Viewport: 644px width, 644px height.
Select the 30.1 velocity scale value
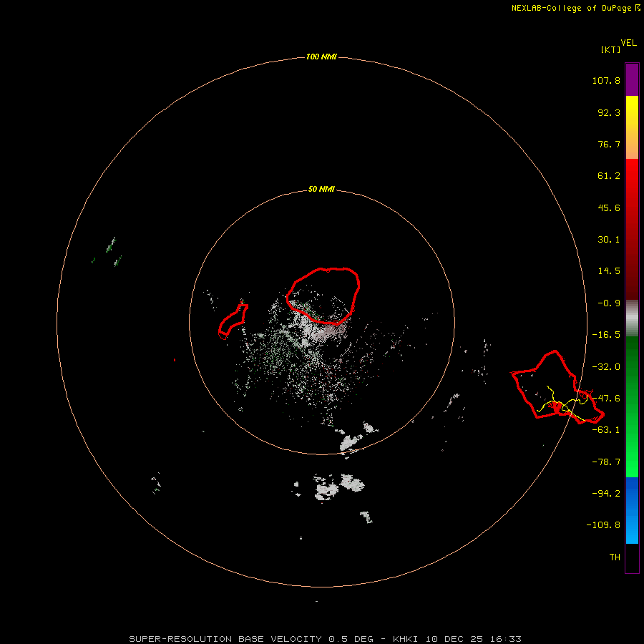click(609, 240)
